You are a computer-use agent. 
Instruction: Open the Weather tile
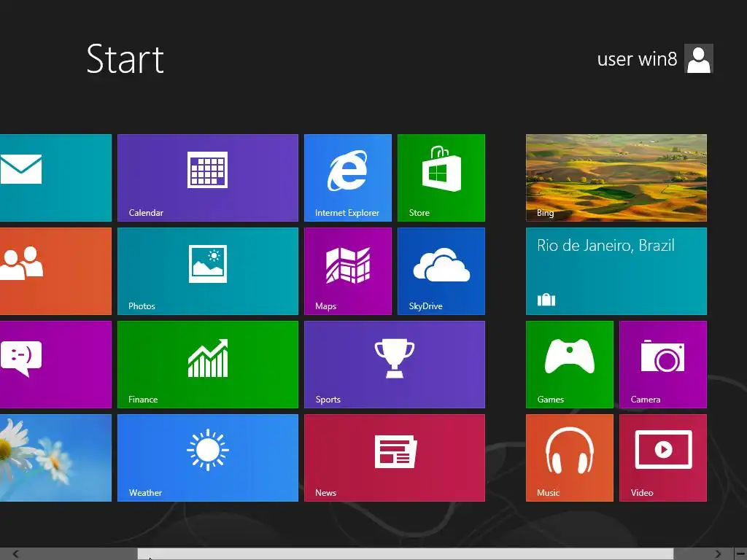[x=208, y=458]
